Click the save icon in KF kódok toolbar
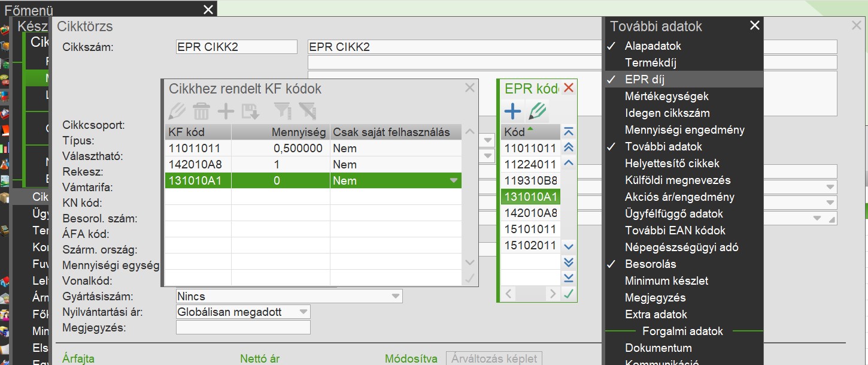 tap(250, 111)
